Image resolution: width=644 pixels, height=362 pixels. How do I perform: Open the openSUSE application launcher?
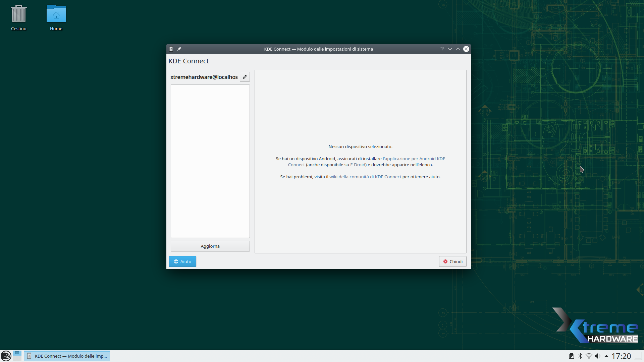tap(6, 356)
